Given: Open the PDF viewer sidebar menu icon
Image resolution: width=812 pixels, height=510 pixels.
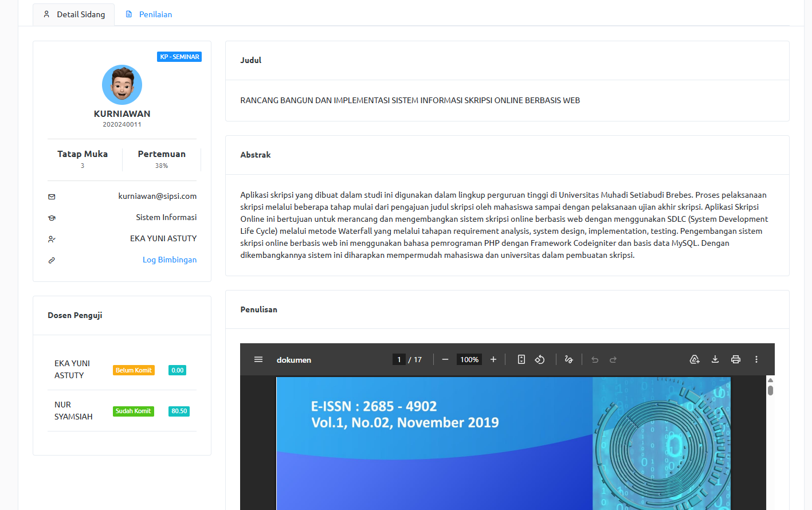Looking at the screenshot, I should click(x=258, y=359).
